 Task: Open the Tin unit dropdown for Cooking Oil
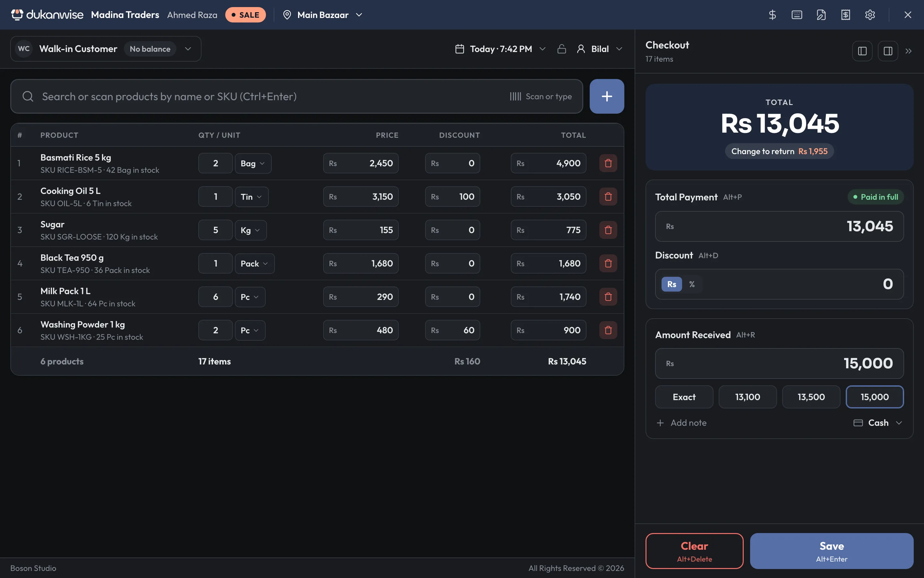(251, 197)
